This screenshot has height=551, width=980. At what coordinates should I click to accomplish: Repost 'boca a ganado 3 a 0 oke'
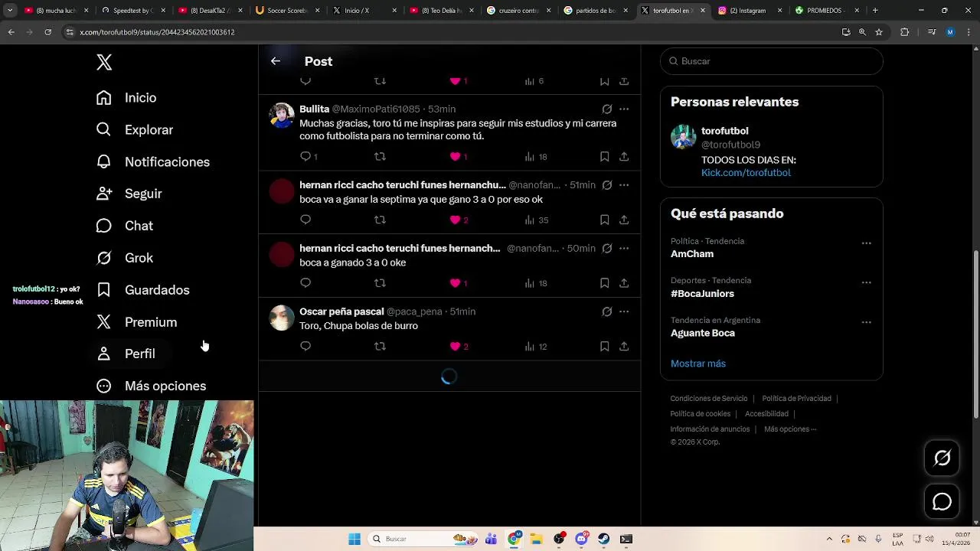pos(380,283)
